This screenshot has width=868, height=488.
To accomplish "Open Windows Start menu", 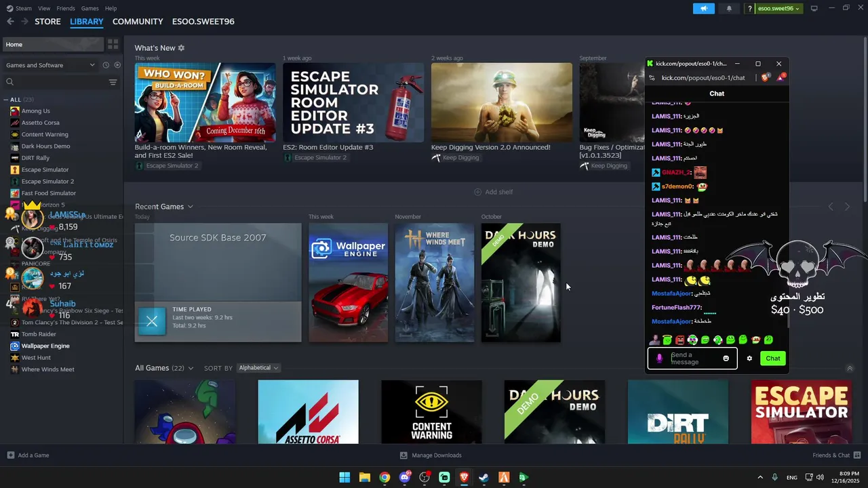I will (x=344, y=477).
